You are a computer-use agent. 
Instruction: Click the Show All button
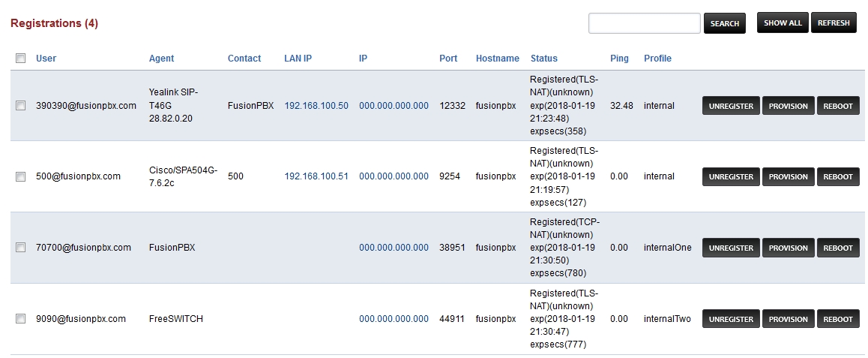783,23
